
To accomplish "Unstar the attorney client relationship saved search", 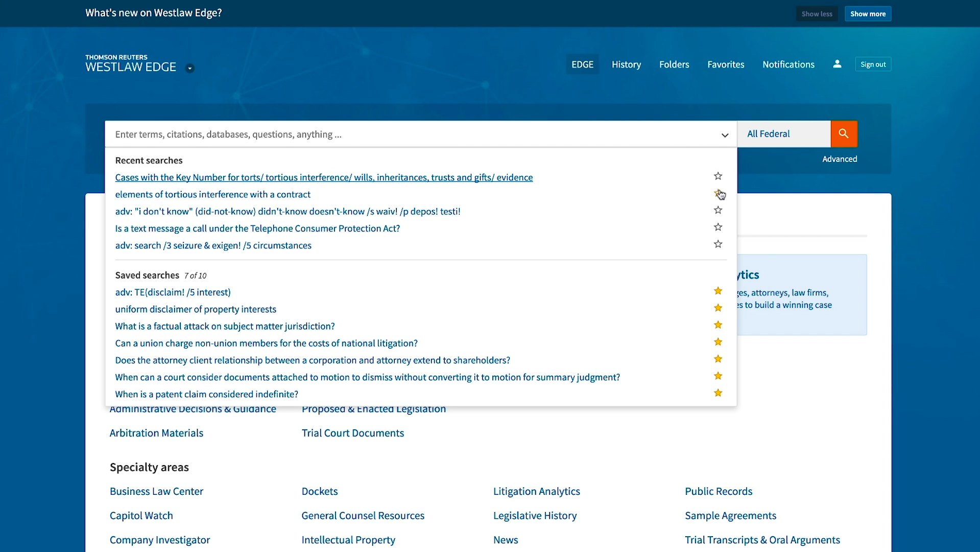I will tap(718, 359).
